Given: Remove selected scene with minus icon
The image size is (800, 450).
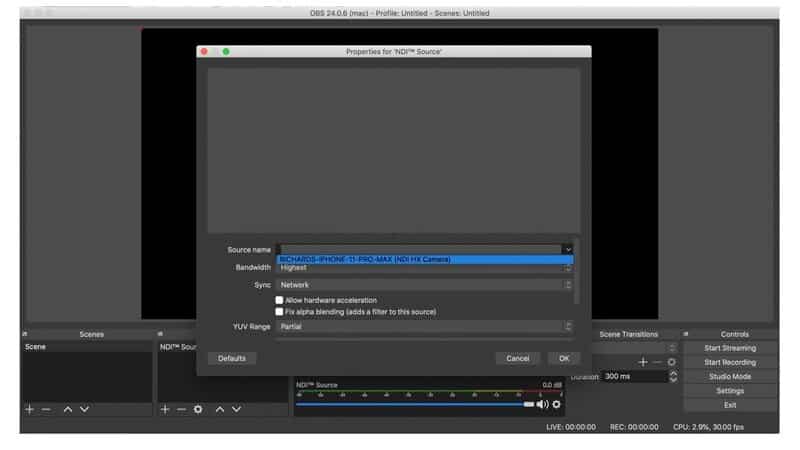Looking at the screenshot, I should click(46, 409).
